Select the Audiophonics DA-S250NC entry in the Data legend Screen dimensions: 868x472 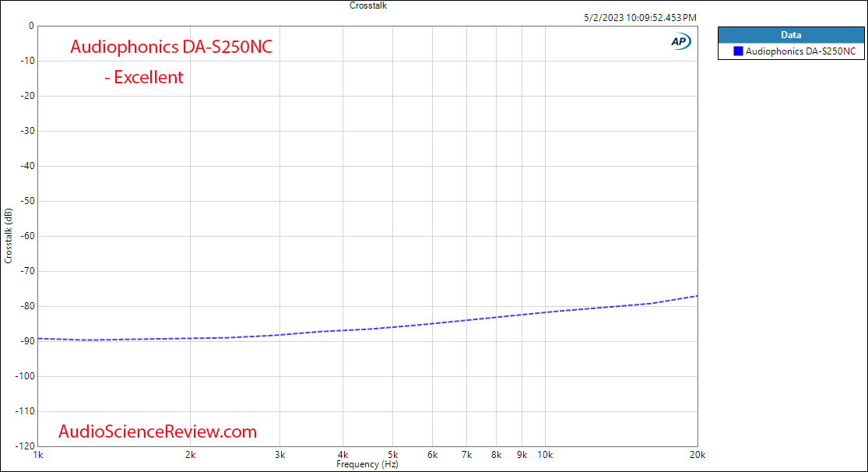(x=791, y=51)
